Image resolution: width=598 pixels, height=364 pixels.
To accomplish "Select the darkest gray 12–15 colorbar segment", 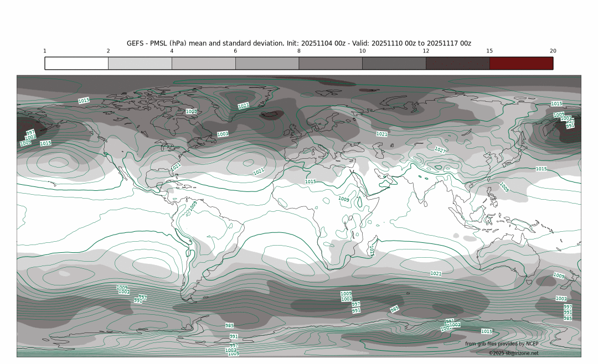I will (457, 63).
